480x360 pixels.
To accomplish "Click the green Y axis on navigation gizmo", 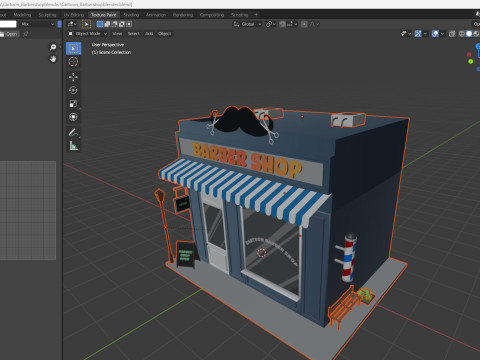I will (x=470, y=62).
